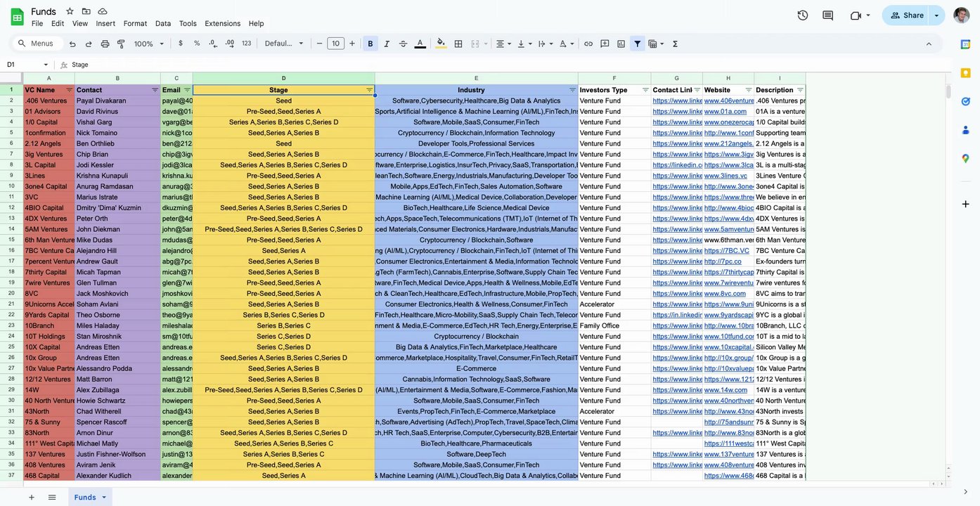The height and width of the screenshot is (506, 980).
Task: Open Google Maps side panel
Action: coord(966,158)
